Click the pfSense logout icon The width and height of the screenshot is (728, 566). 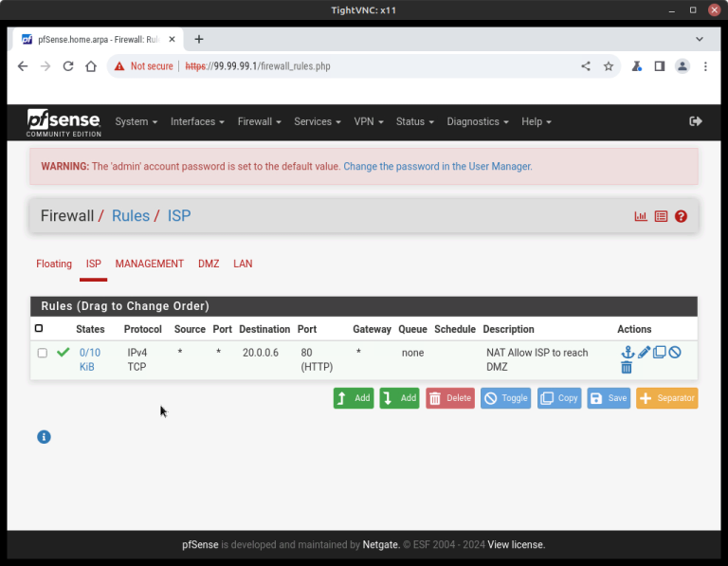point(696,121)
